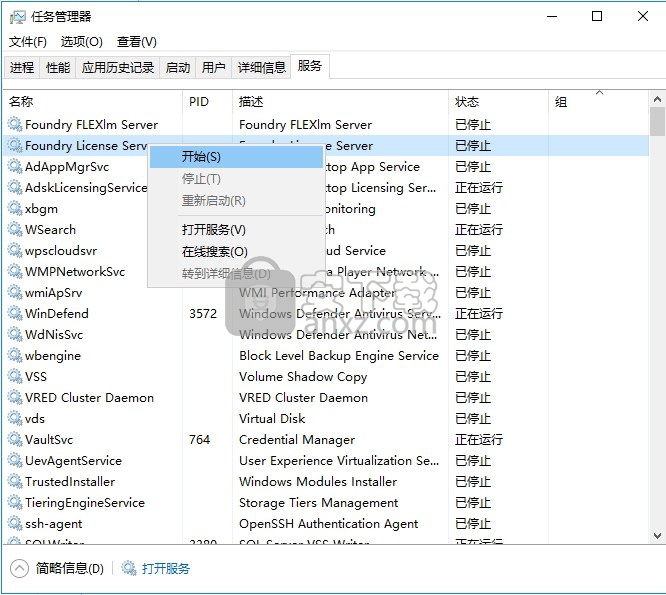
Task: Click the gear icon beside wmiApSrv
Action: [x=15, y=292]
